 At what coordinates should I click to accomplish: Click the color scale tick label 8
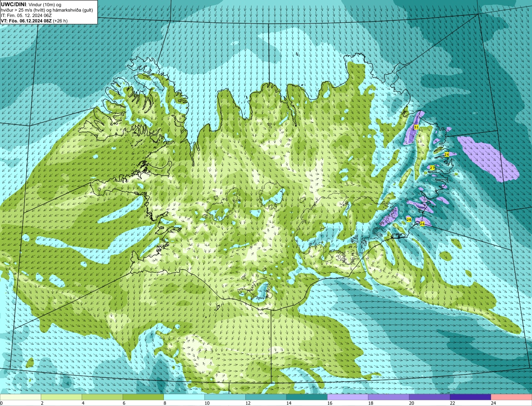click(x=165, y=403)
